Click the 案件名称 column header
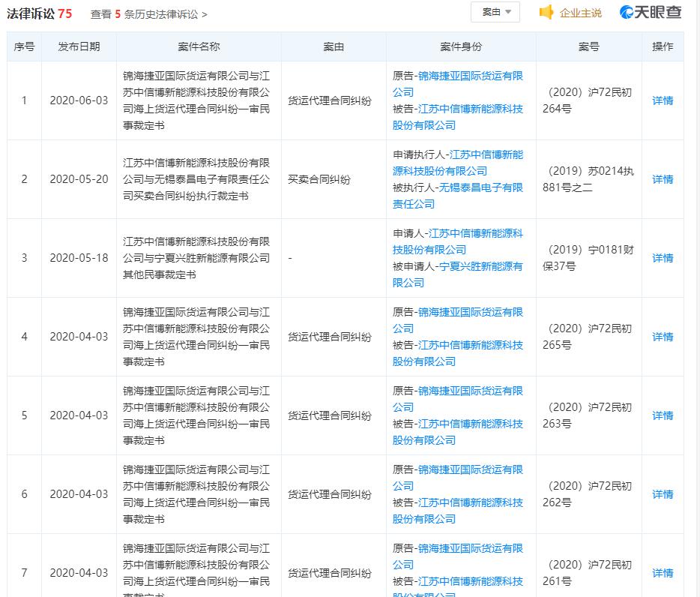700x597 pixels. point(199,46)
